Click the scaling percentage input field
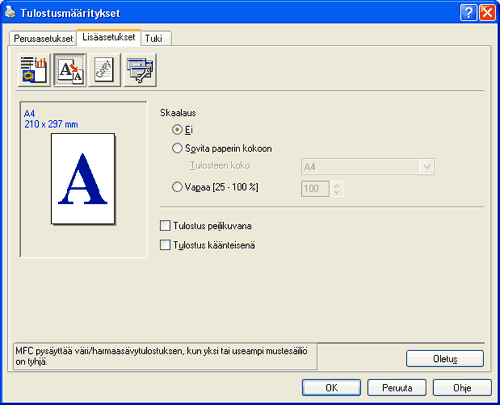500x405 pixels. point(315,189)
